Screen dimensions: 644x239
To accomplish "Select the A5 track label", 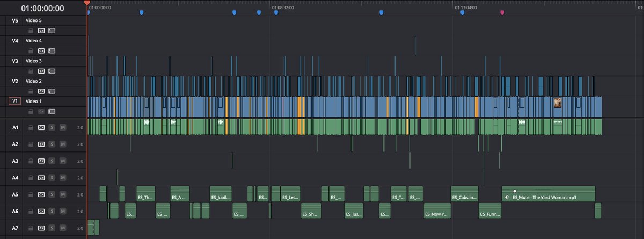I will point(15,195).
